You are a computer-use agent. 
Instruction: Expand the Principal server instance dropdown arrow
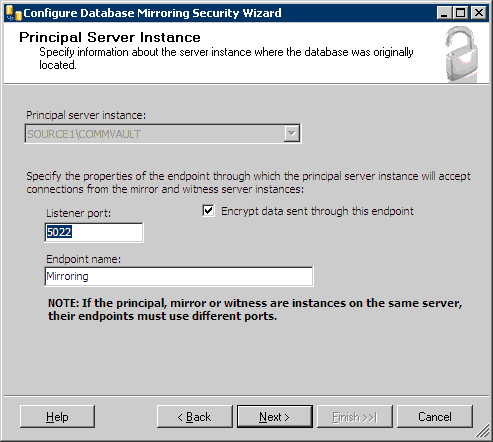pos(292,134)
